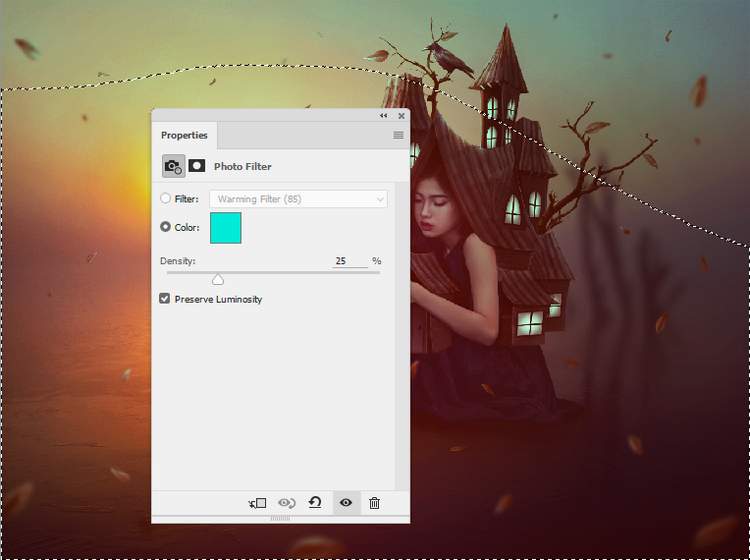The image size is (750, 560).
Task: Uncheck Preserve Luminosity checkbox
Action: tap(165, 299)
